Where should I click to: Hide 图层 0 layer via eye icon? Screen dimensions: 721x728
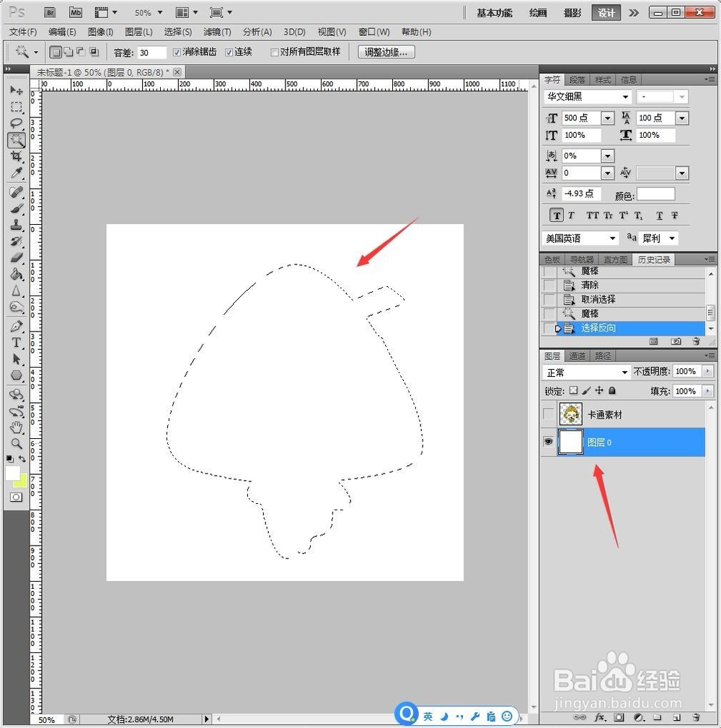(549, 442)
